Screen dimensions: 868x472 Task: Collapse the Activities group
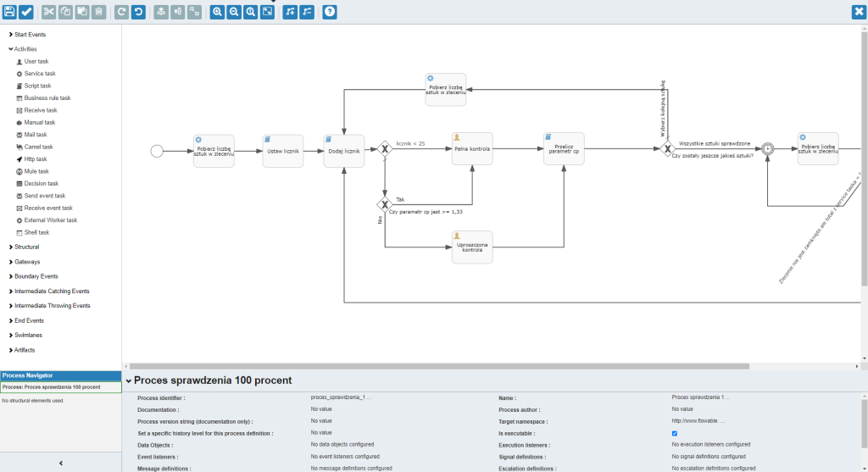pos(23,49)
